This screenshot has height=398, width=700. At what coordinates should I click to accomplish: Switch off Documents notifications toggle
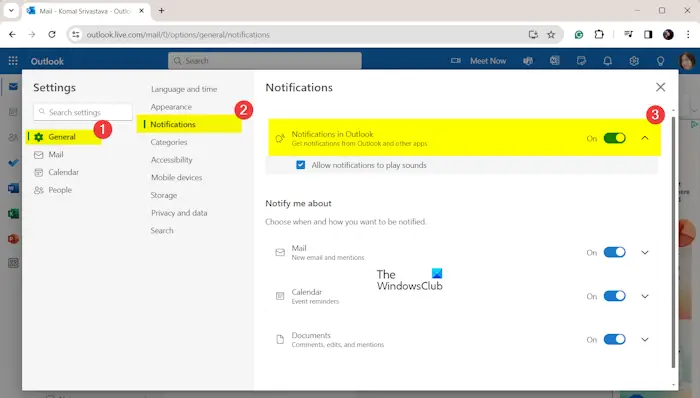point(615,340)
